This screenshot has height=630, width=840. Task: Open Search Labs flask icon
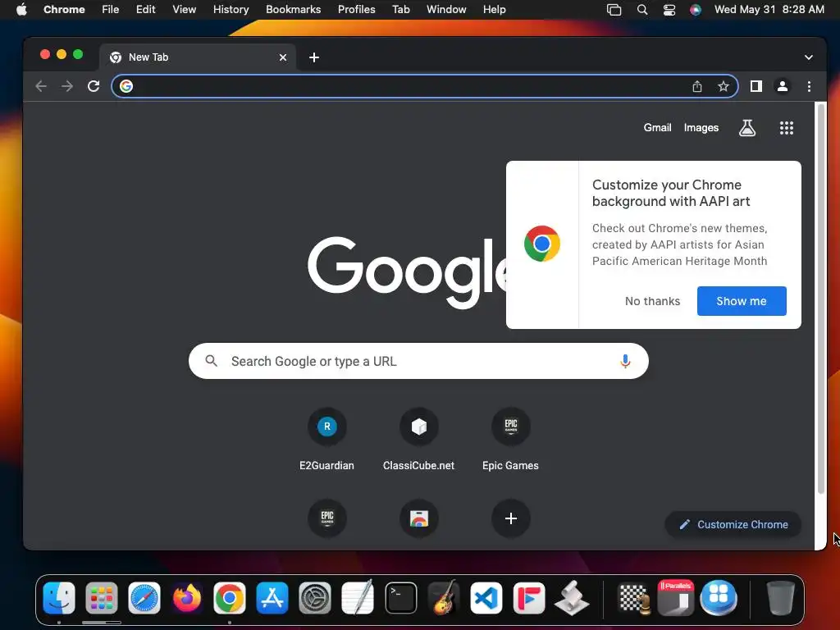pyautogui.click(x=747, y=127)
